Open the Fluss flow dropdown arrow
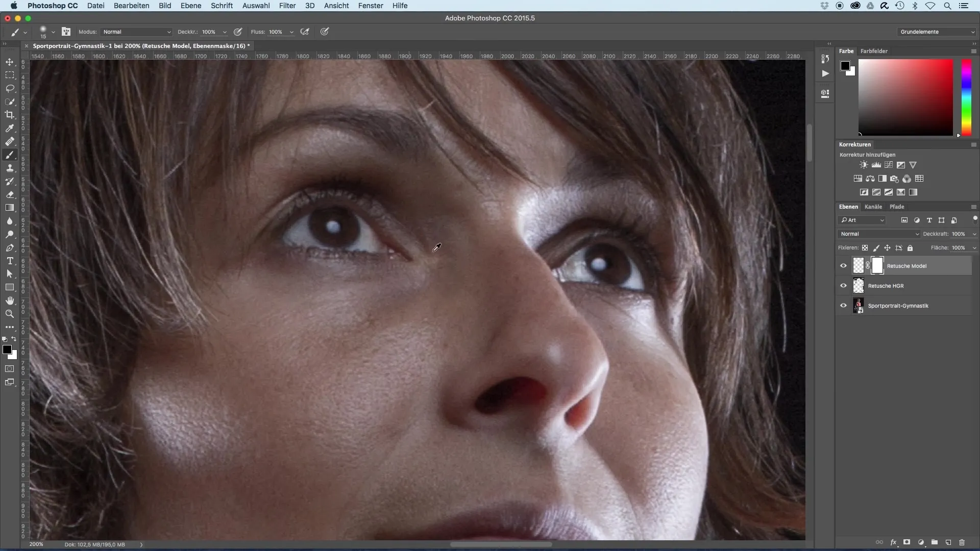 click(x=291, y=32)
